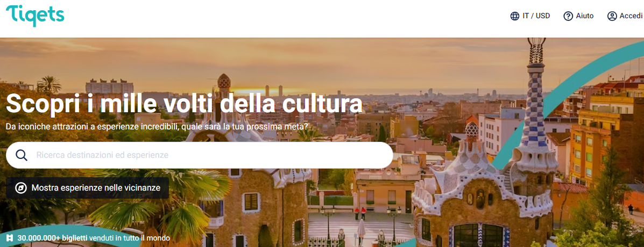Click the magnifying glass search icon
644x247 pixels.
(x=22, y=155)
